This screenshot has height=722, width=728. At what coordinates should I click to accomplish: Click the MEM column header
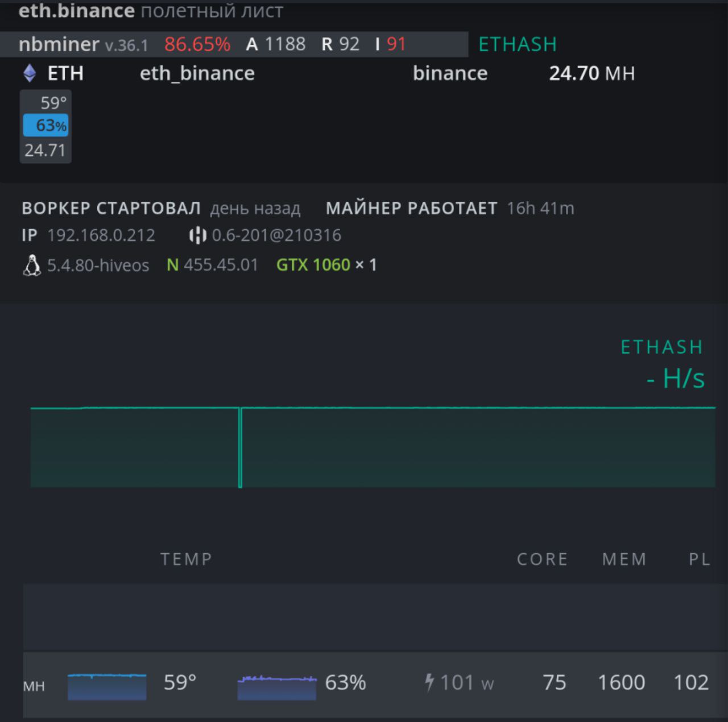coord(624,559)
